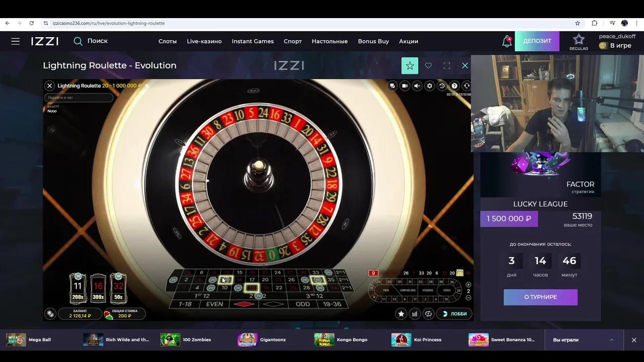This screenshot has width=644, height=362.
Task: Click the 1 500 000 ₽ prize badge
Action: click(x=509, y=219)
